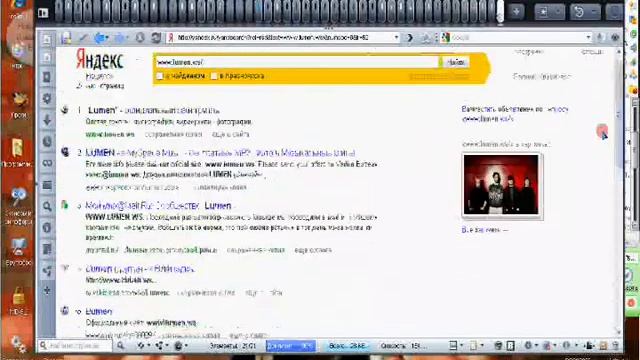The width and height of the screenshot is (640, 360).
Task: Open 'Мой мир@Mail.Ru: Сообщество Lumen' link
Action: point(158,206)
